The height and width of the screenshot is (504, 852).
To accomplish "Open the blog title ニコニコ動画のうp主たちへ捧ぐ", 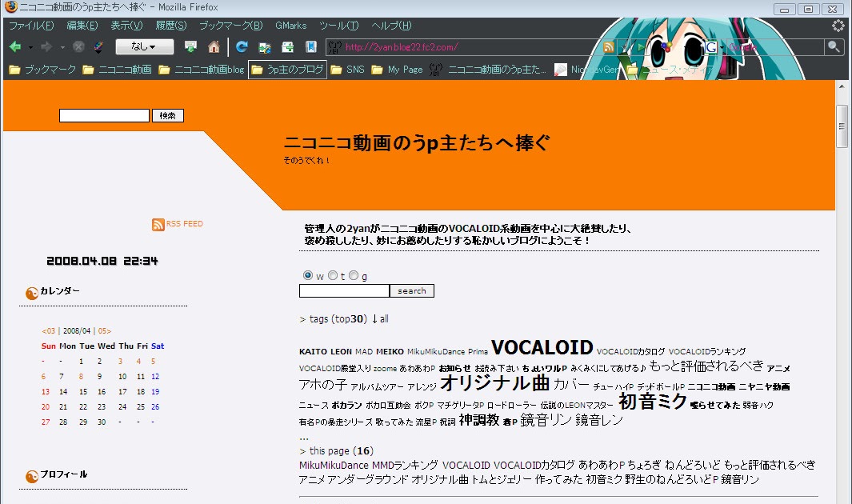I will (x=417, y=143).
